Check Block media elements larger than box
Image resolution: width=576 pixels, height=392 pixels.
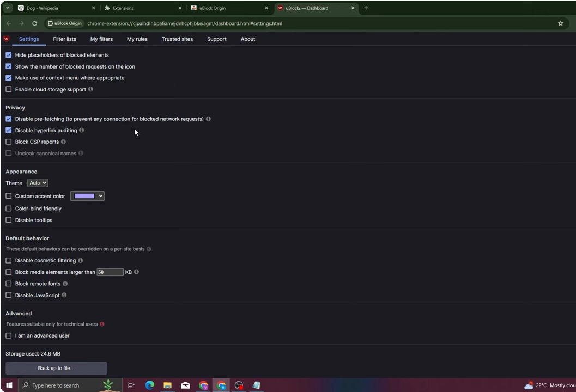click(9, 272)
